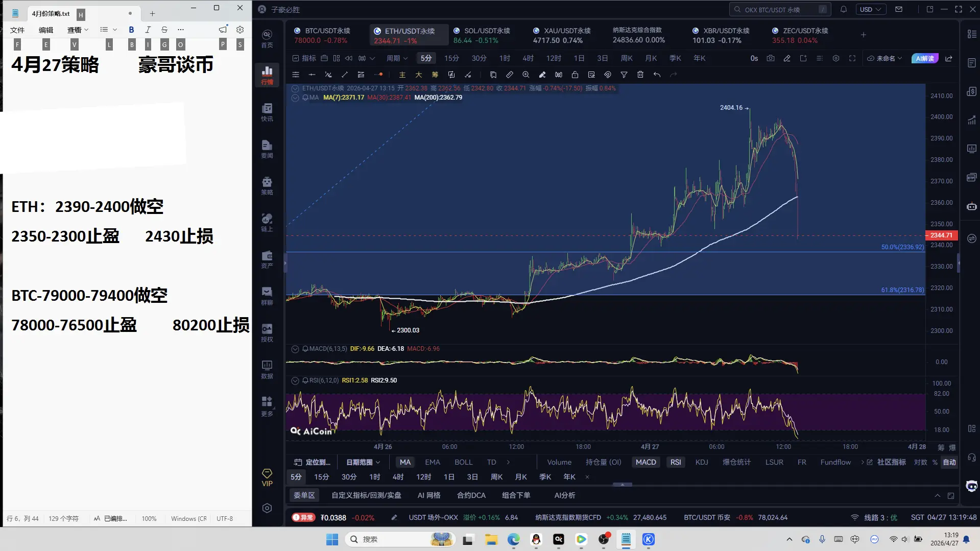Open the 首页 home sidebar icon
The height and width of the screenshot is (551, 980).
coord(267,38)
